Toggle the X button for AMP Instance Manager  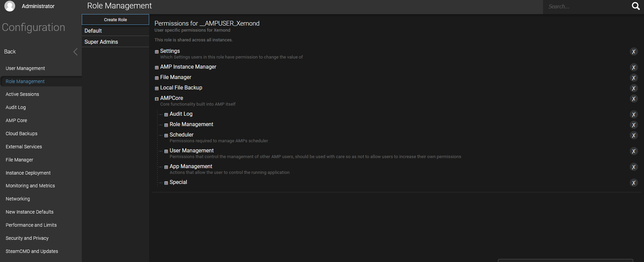[x=634, y=67]
